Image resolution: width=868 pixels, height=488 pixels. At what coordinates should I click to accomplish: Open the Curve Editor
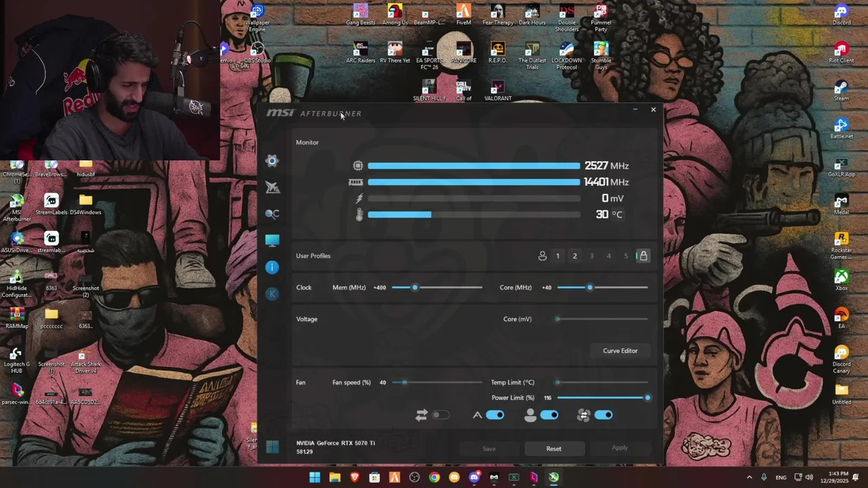(620, 350)
